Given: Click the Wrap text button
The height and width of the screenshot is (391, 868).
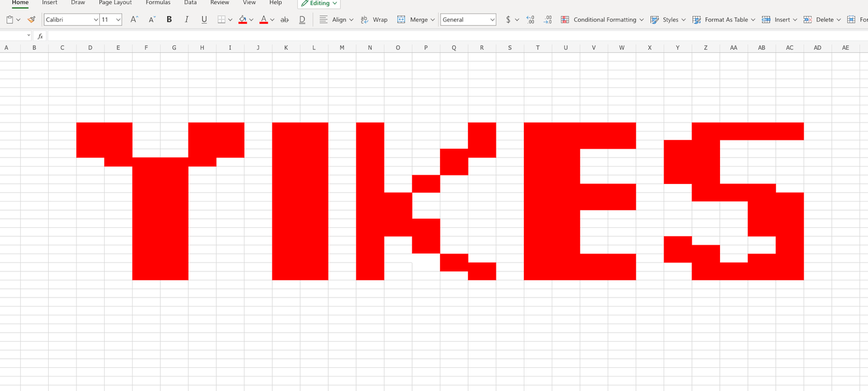Looking at the screenshot, I should [374, 20].
